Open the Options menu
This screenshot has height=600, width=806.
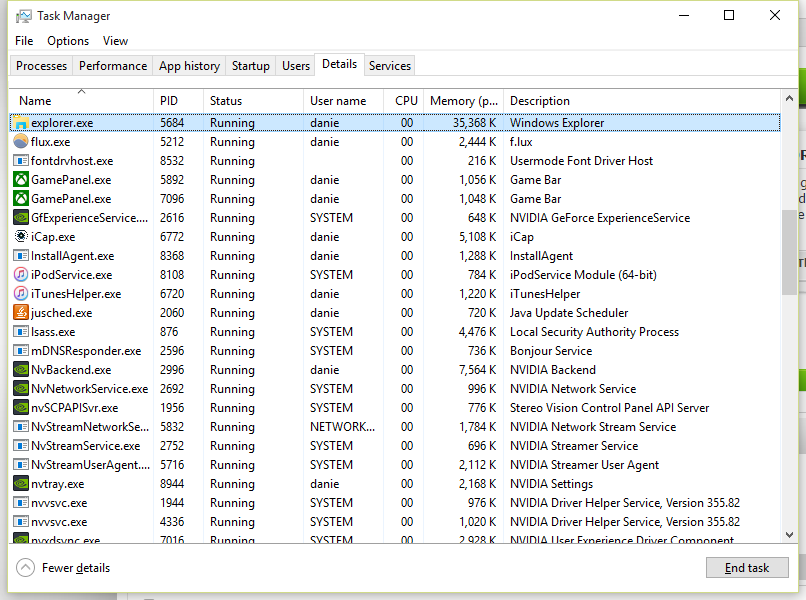[68, 41]
